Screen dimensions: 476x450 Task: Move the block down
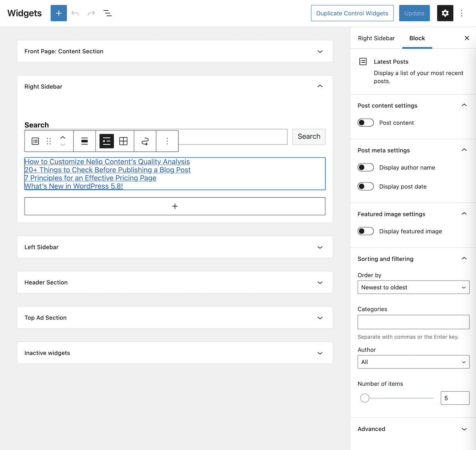tap(63, 145)
